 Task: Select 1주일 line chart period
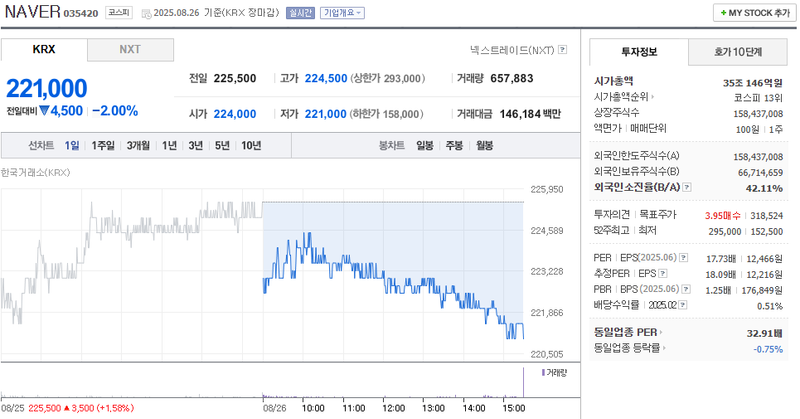[x=103, y=146]
